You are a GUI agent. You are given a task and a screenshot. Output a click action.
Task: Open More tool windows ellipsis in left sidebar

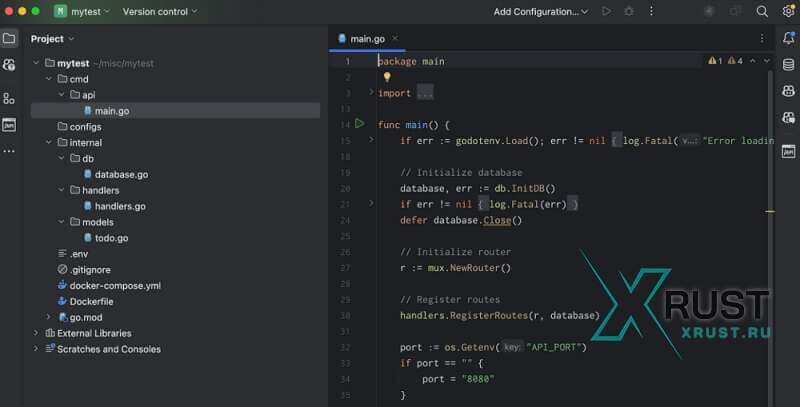tap(9, 151)
